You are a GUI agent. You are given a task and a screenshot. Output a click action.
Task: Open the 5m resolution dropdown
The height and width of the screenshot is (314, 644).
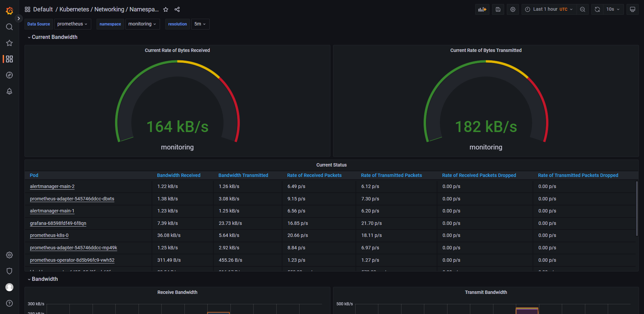pyautogui.click(x=200, y=24)
